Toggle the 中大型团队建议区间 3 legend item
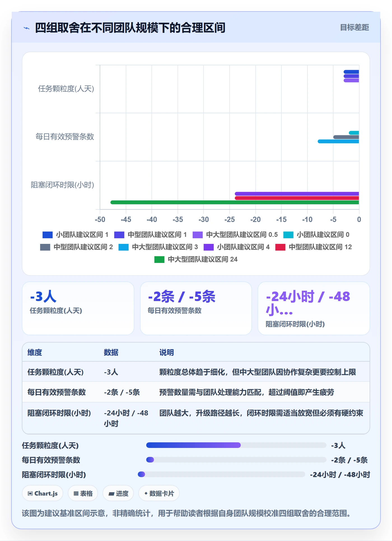The width and height of the screenshot is (392, 541). click(158, 247)
